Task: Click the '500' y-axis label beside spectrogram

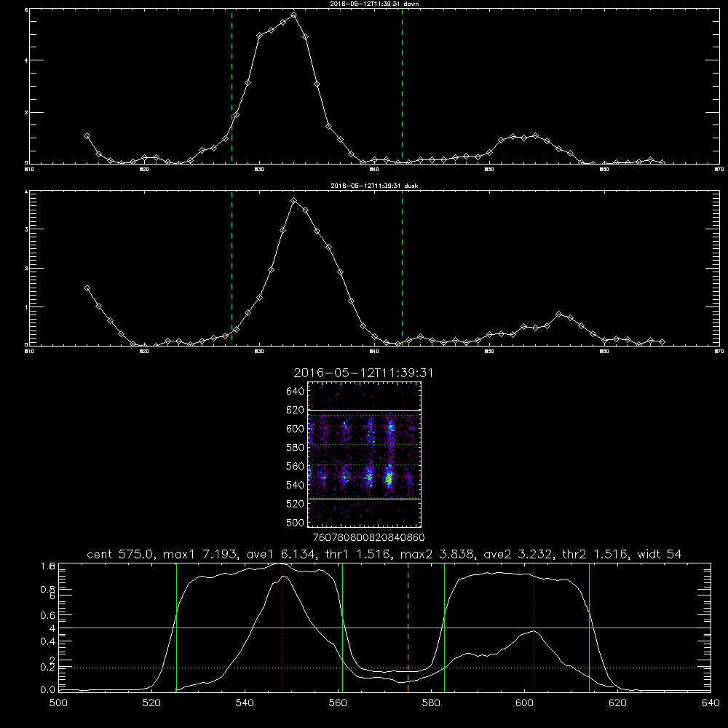Action: [295, 522]
